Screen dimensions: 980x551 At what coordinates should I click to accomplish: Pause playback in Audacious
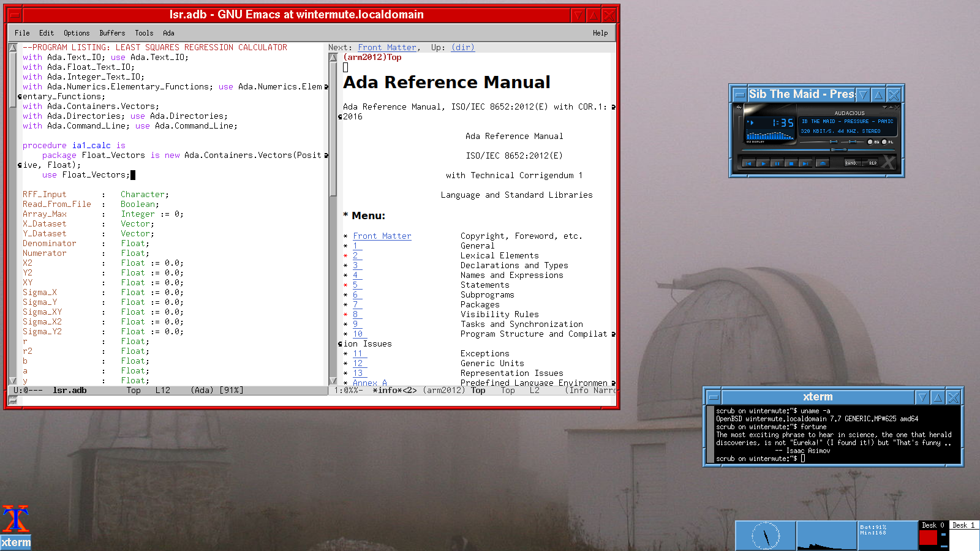click(777, 163)
